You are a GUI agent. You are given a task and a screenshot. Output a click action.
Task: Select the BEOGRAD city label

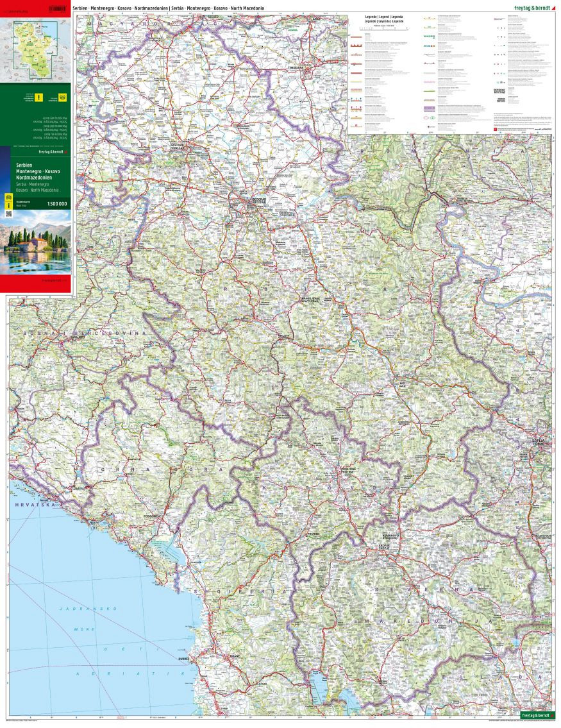click(258, 199)
